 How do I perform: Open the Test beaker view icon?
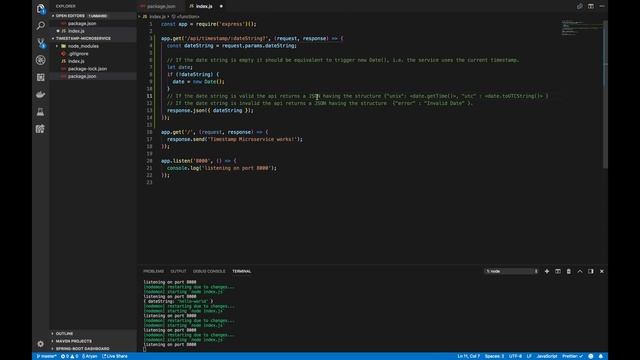(x=40, y=111)
